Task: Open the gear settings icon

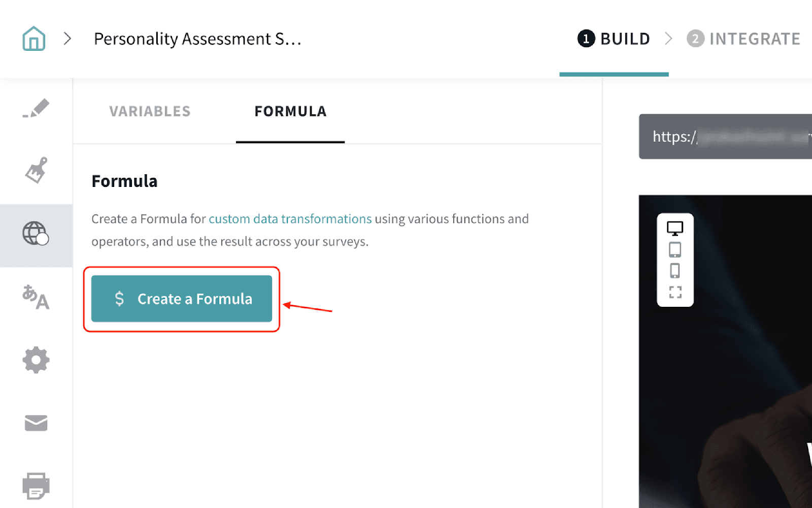Action: pyautogui.click(x=36, y=360)
